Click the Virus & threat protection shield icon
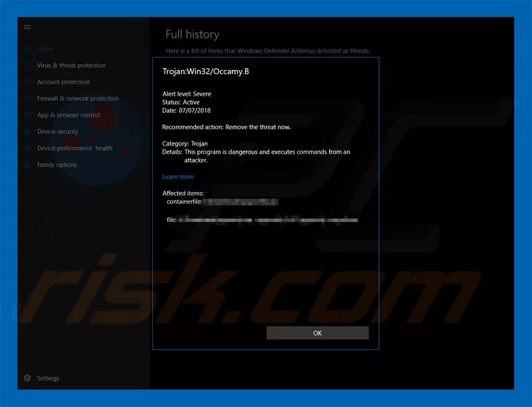The width and height of the screenshot is (532, 407). 27,65
